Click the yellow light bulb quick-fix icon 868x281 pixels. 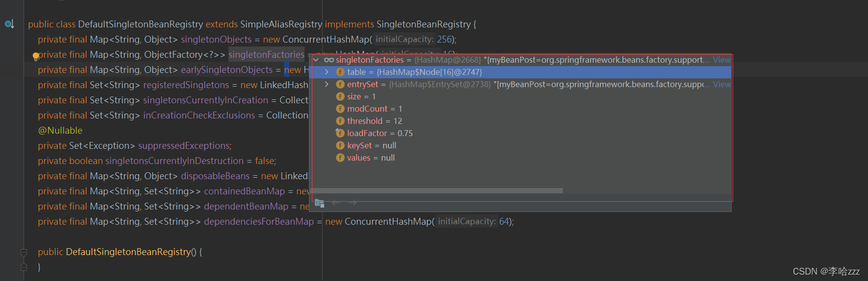36,56
